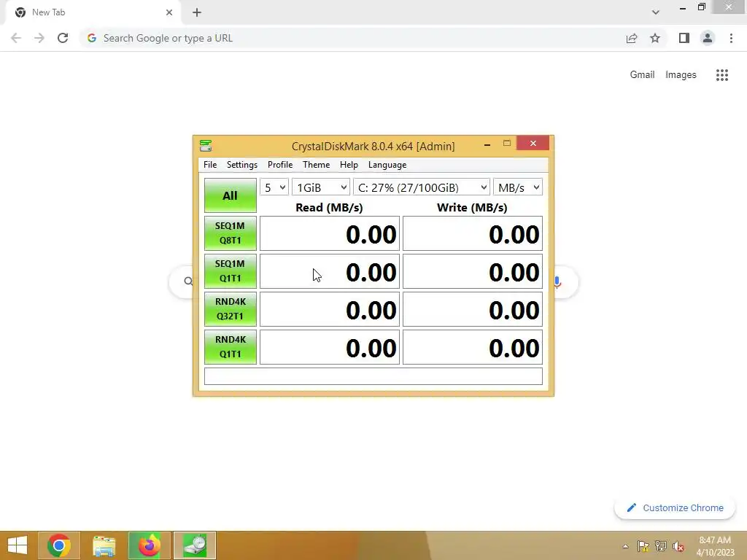747x560 pixels.
Task: Show hidden tray icons arrow
Action: coord(625,546)
